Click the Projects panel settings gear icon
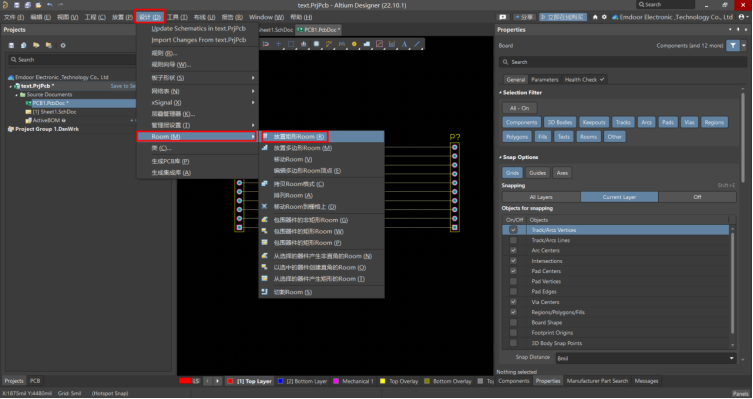 pos(63,45)
